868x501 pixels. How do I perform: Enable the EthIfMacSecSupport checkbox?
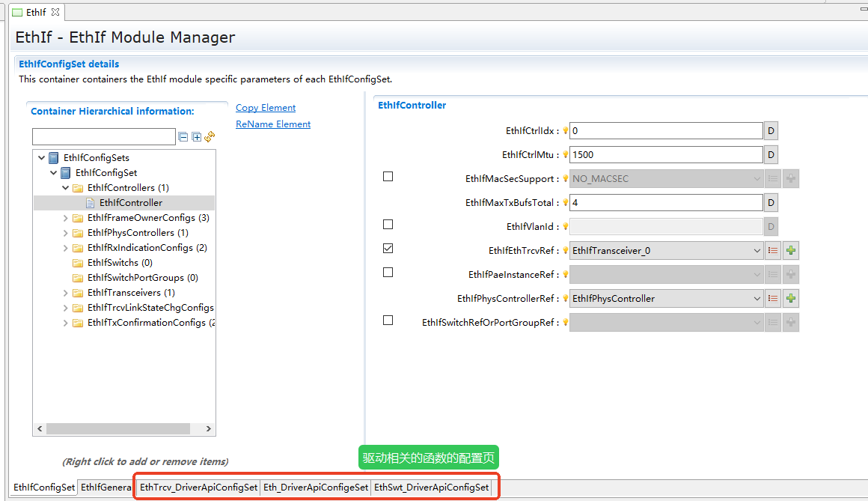[x=387, y=176]
